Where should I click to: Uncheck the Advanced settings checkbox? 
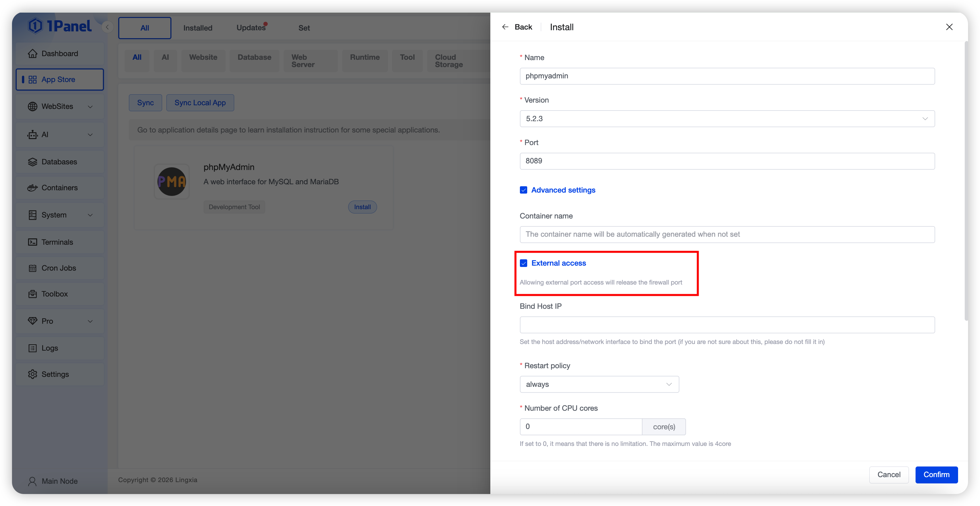tap(524, 190)
